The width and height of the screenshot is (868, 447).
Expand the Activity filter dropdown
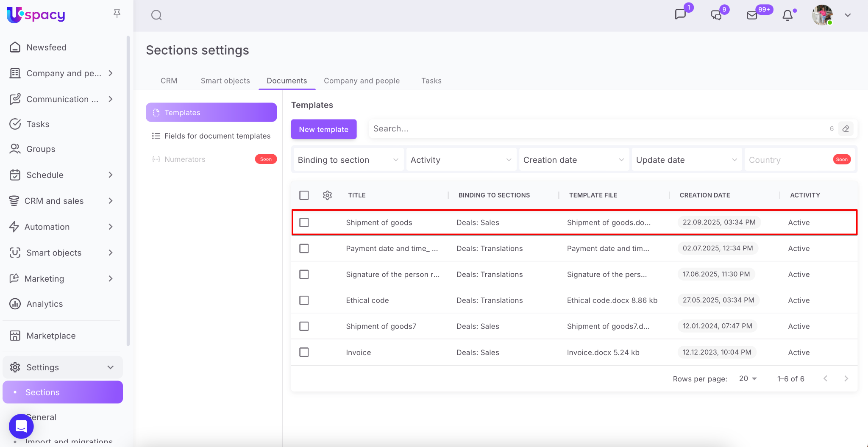461,160
